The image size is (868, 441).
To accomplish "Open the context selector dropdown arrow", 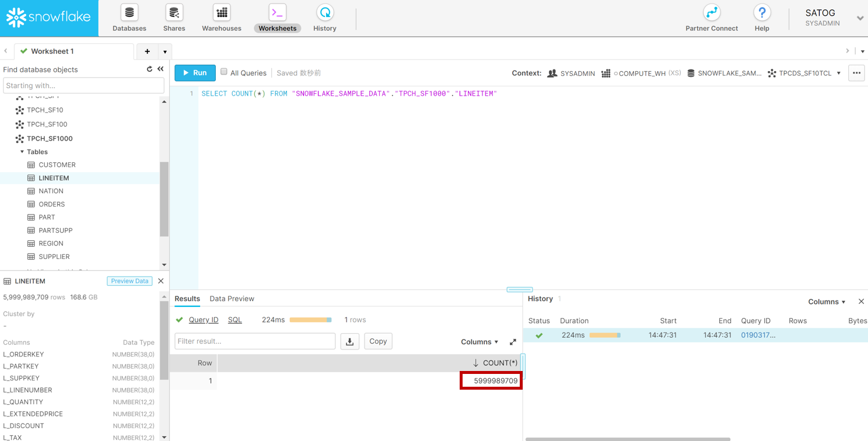I will tap(839, 73).
